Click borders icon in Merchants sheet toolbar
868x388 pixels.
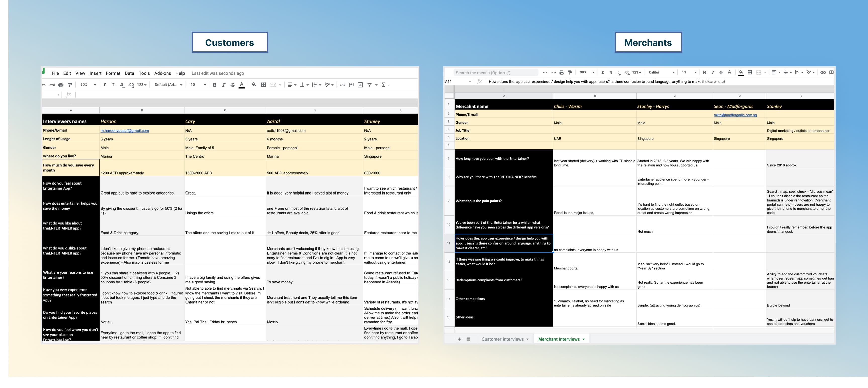(x=750, y=72)
